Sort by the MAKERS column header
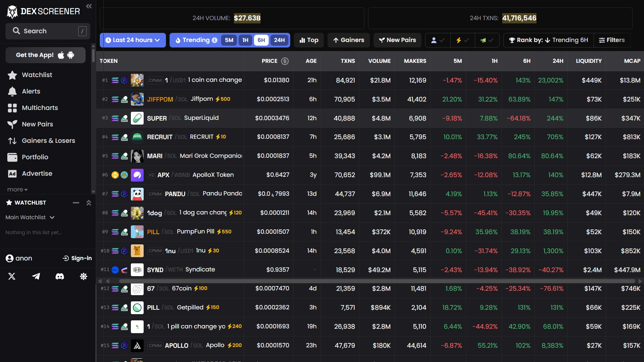 coord(415,61)
